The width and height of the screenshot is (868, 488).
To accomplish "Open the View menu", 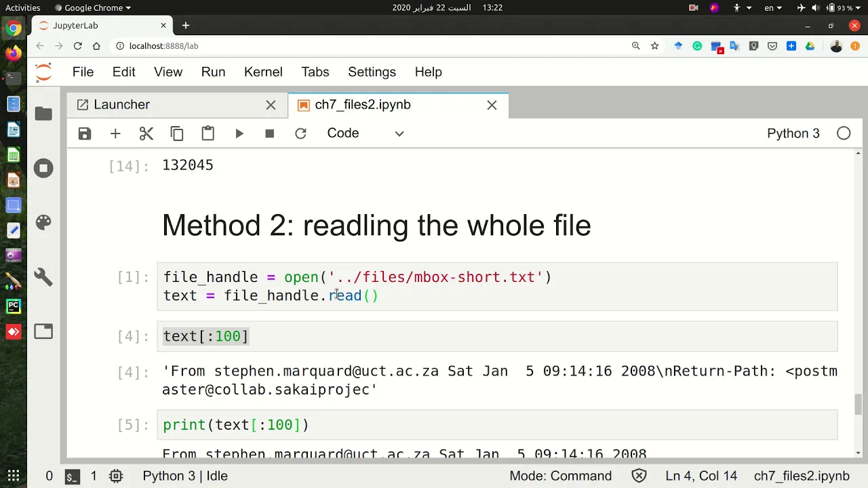I will (168, 72).
